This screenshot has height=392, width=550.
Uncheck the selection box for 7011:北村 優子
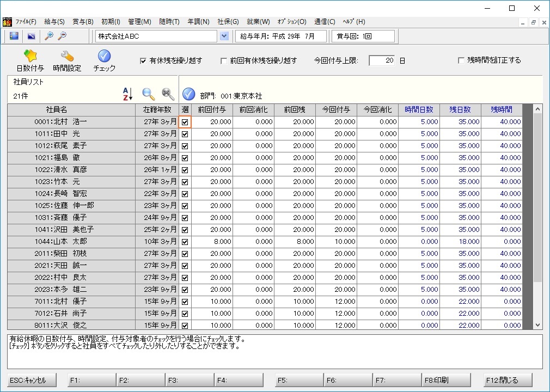185,302
